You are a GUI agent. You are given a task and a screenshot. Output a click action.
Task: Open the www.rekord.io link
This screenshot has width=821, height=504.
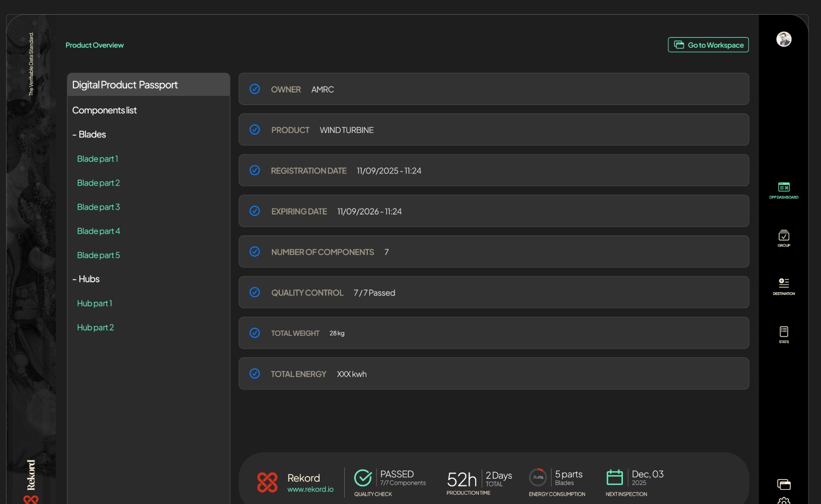click(x=310, y=489)
